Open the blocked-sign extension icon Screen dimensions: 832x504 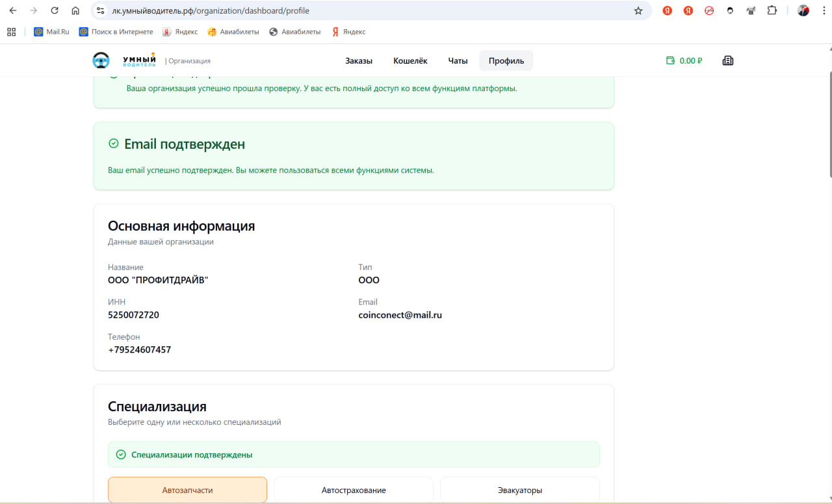point(709,10)
